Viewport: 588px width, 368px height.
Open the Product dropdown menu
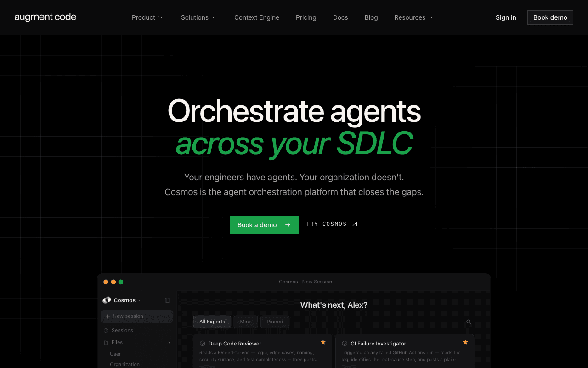click(147, 17)
